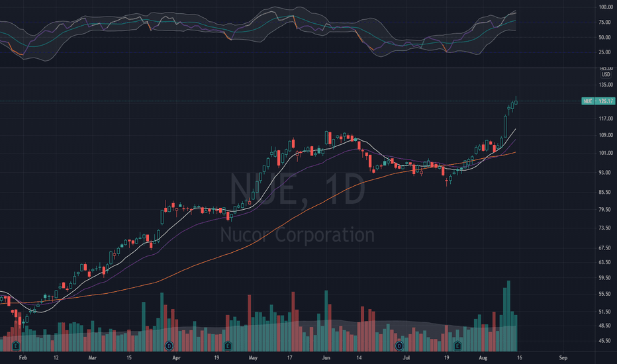Click the 14 date label on time axis
617x364 pixels.
click(359, 357)
